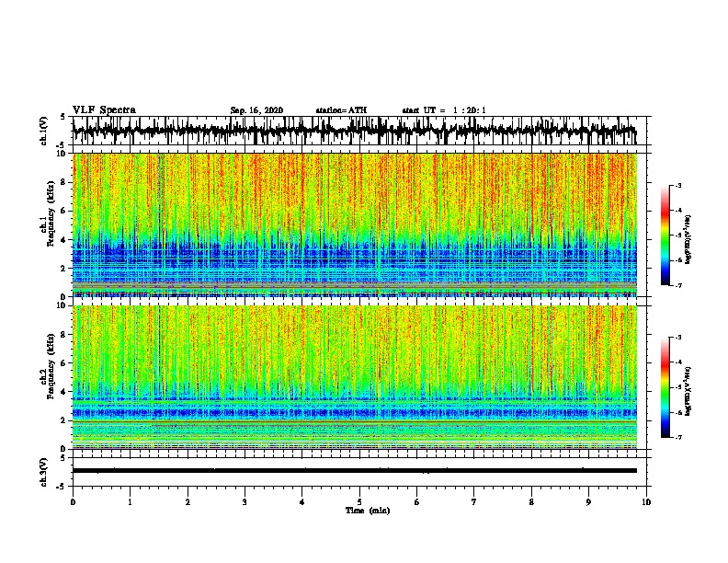Viewport: 728px width, 563px height.
Task: Click the "0" tick on time axis
Action: (x=73, y=502)
